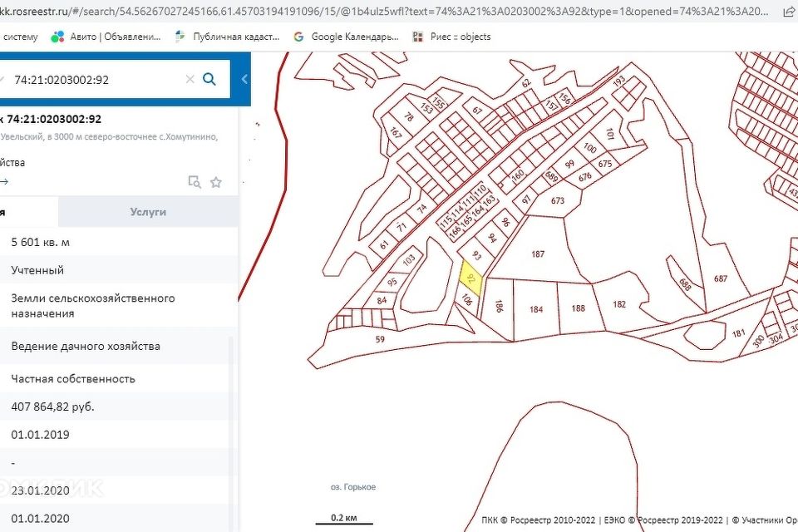Switch to the Услуги tab
This screenshot has width=798, height=532.
click(148, 212)
